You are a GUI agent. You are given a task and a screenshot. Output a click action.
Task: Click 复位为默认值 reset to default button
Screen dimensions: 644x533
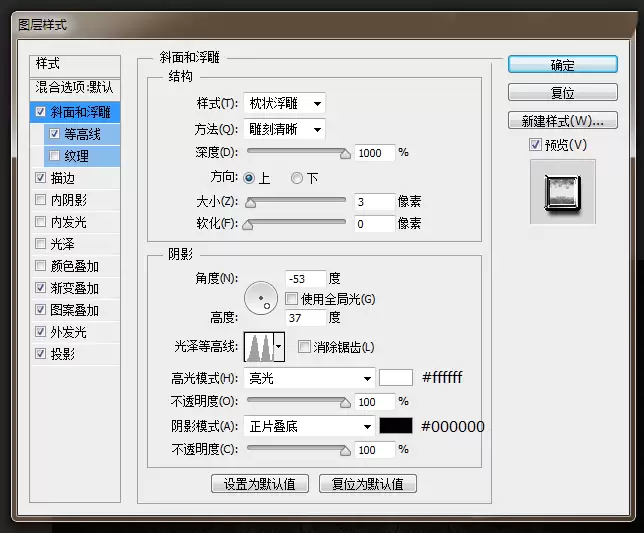point(368,484)
